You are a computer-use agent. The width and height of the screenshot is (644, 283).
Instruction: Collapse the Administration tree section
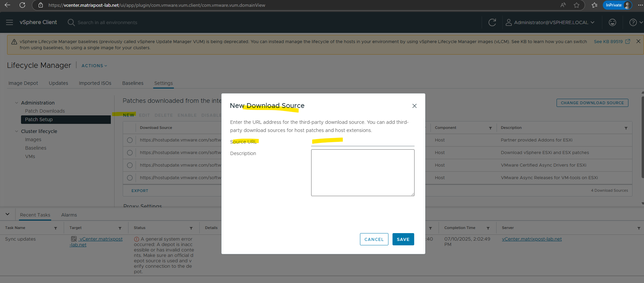[x=17, y=103]
